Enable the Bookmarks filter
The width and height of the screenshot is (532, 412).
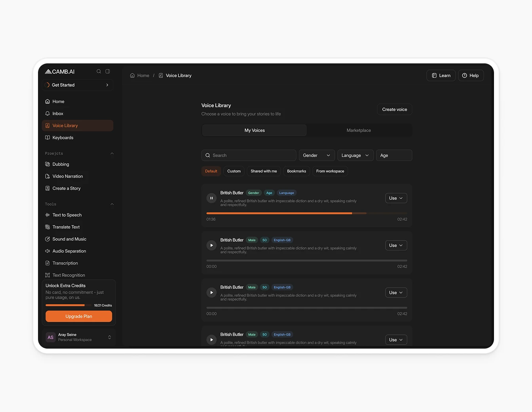click(296, 171)
